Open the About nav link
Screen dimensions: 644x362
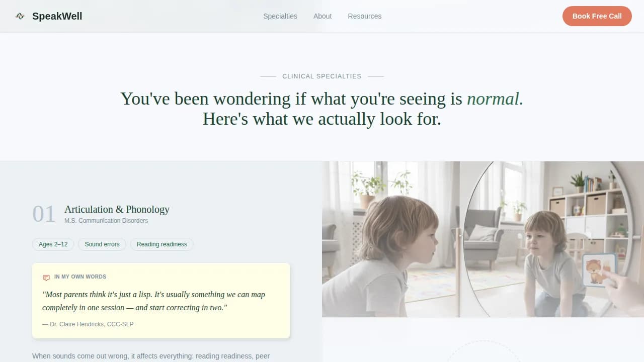click(323, 16)
